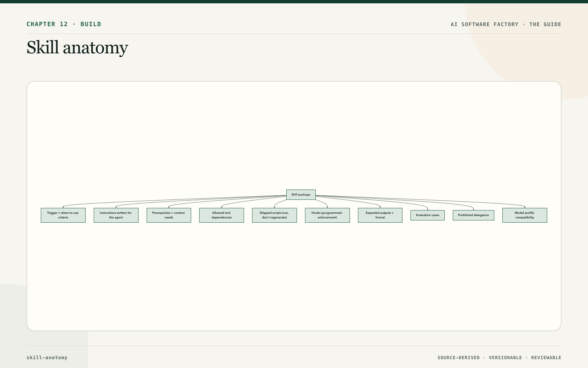Select the Instructions written for the agent node
Viewport: 588px width, 368px height.
click(116, 215)
